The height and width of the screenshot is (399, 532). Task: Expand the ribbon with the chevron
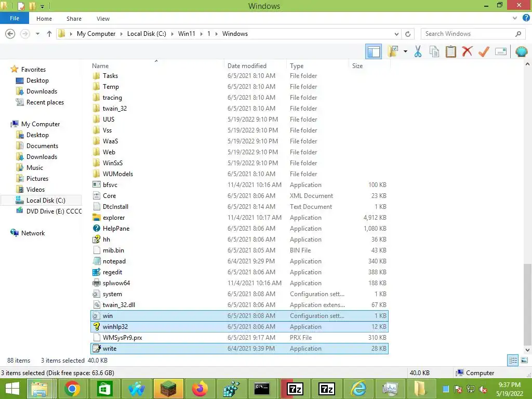point(515,18)
